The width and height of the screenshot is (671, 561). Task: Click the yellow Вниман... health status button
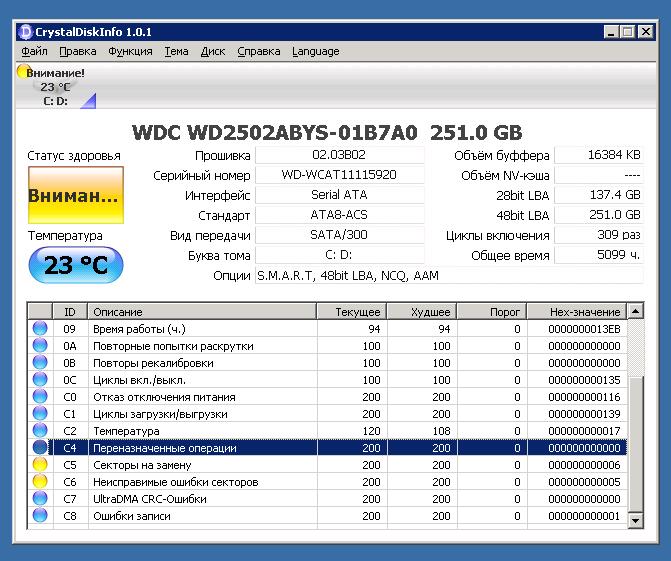[76, 195]
